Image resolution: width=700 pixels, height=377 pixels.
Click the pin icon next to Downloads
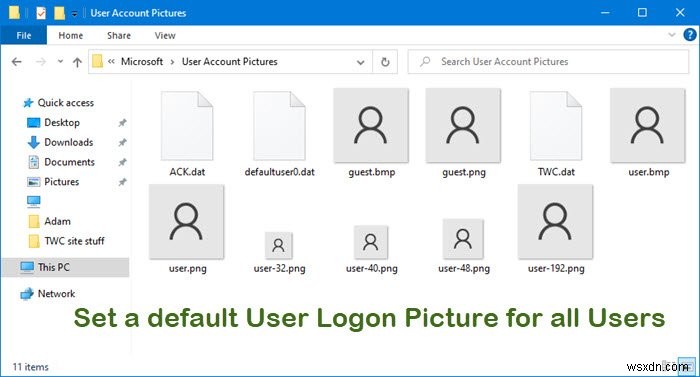(x=122, y=142)
